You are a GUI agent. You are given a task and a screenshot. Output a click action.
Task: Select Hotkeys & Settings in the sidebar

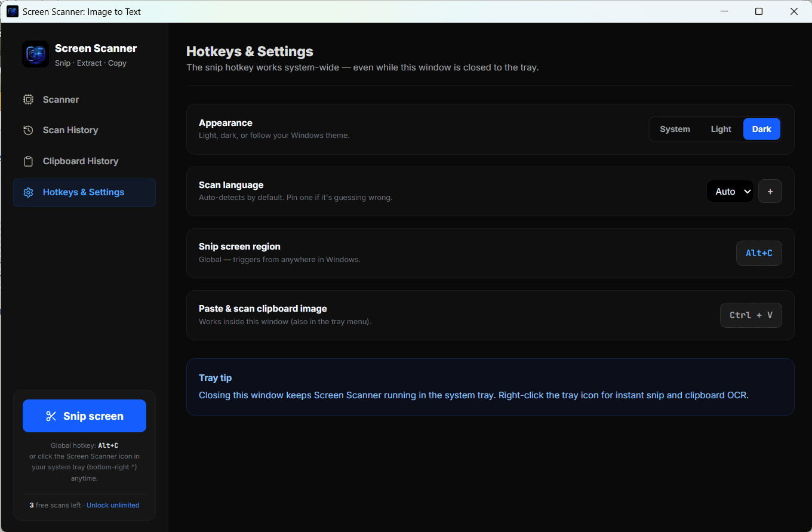coord(84,192)
